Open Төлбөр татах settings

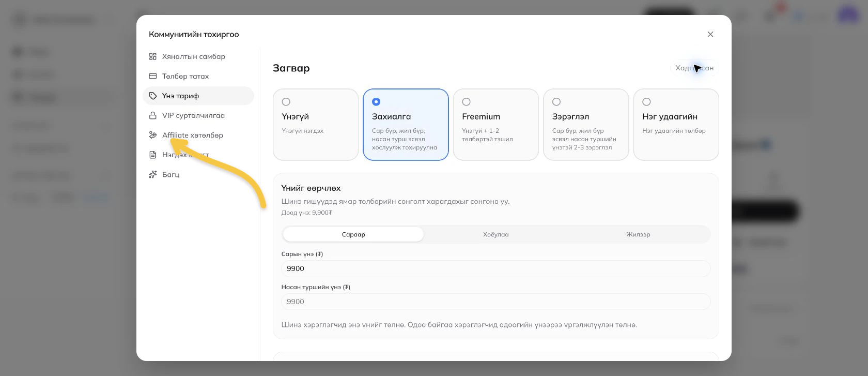198,76
